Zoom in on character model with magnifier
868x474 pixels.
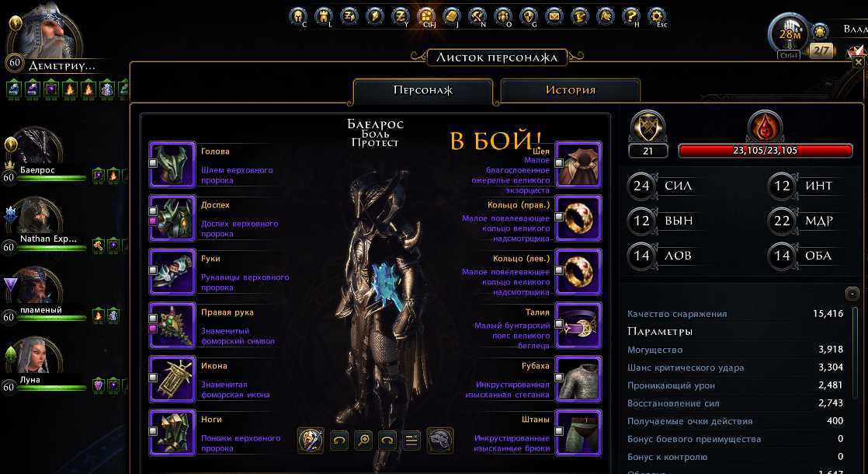[x=364, y=441]
